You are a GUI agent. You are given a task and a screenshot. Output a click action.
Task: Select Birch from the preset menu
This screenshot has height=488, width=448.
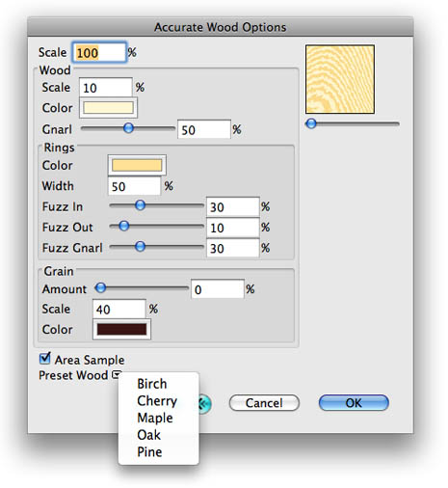(x=152, y=384)
